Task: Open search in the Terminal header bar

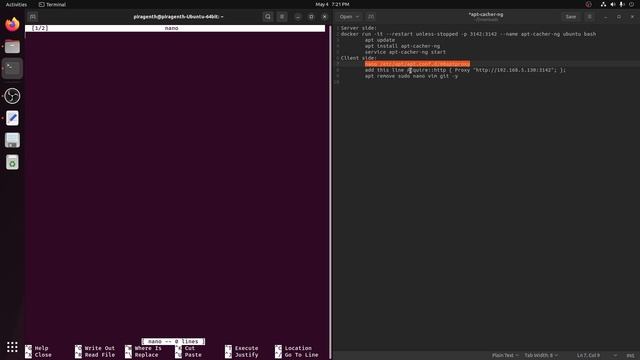Action: pos(268,17)
